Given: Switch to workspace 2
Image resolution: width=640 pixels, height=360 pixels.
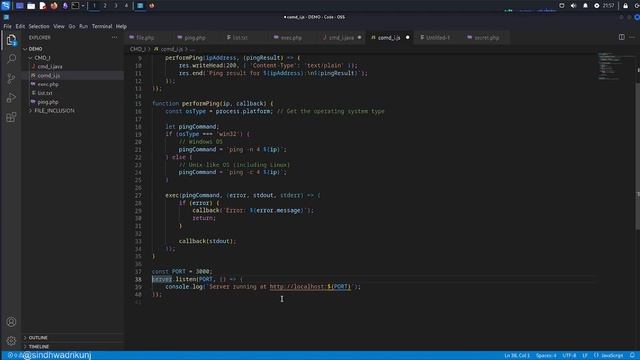Looking at the screenshot, I should [x=105, y=6].
